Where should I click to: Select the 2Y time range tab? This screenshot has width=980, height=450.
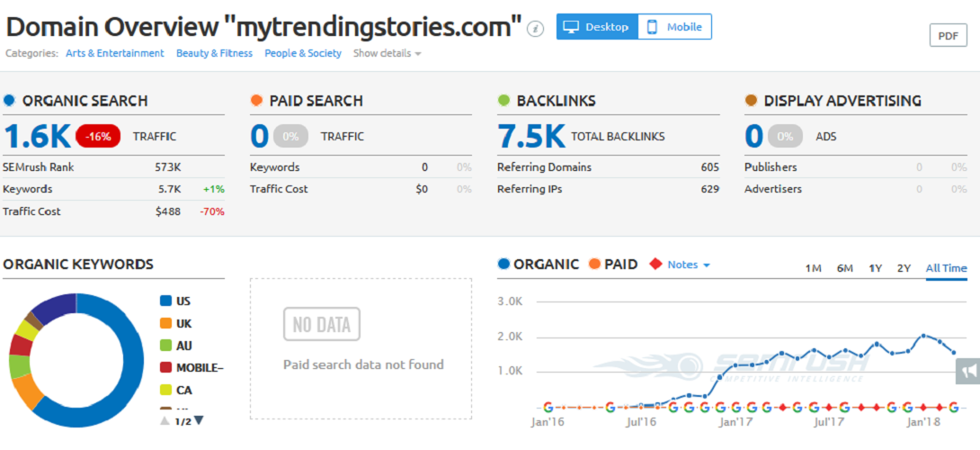coord(904,268)
